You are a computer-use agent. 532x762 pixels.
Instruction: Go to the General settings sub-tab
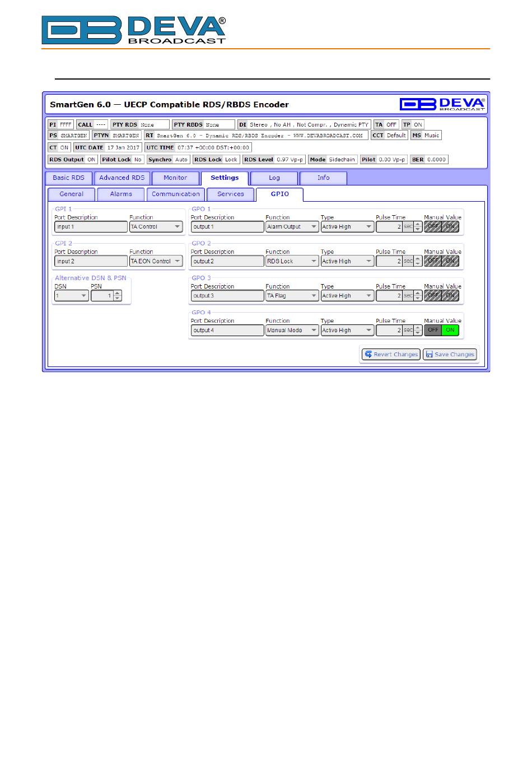(x=72, y=194)
